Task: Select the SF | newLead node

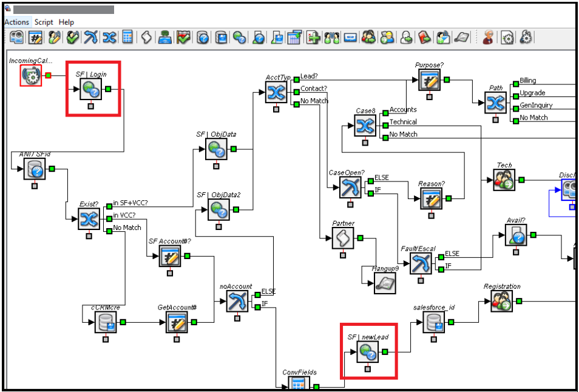Action: (367, 352)
